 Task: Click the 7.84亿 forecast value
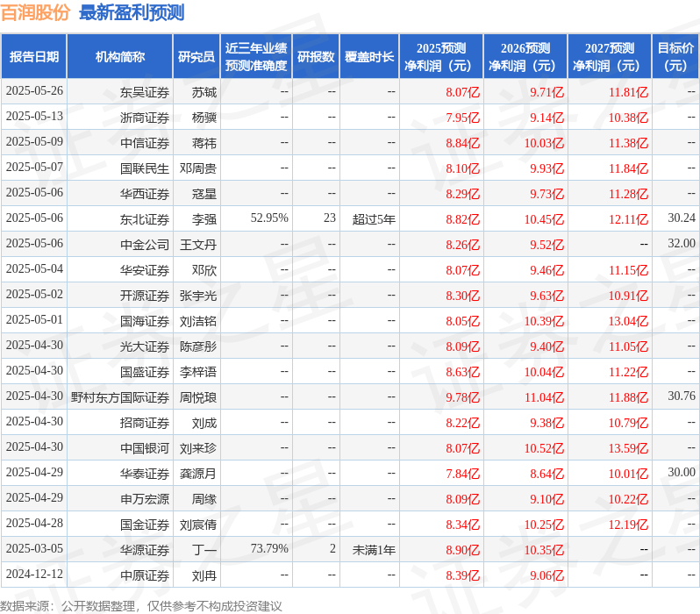[463, 475]
